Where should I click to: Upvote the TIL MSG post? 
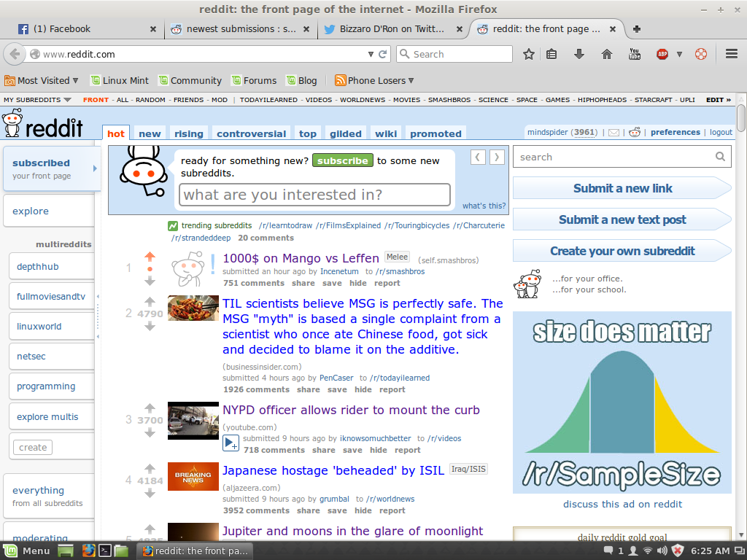pos(150,301)
